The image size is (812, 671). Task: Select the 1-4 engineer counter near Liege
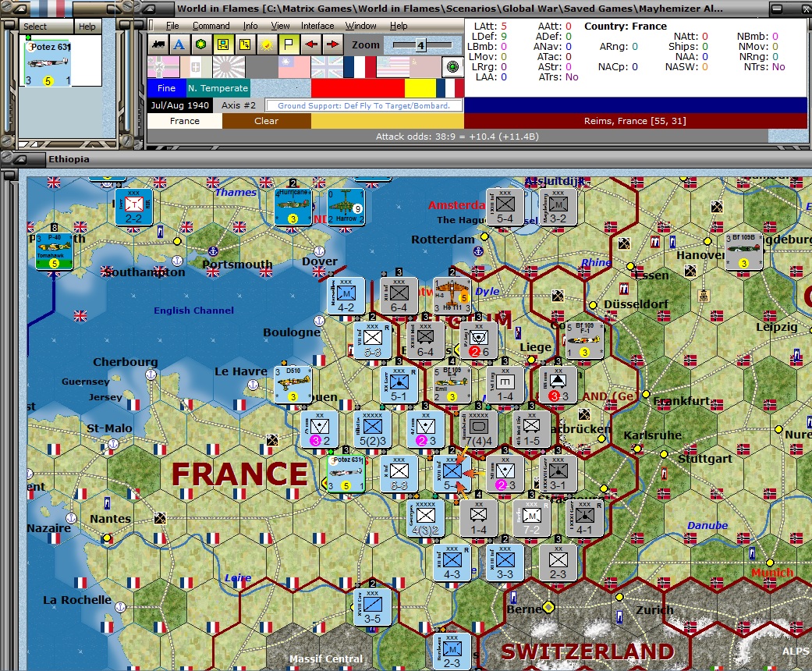tap(505, 385)
